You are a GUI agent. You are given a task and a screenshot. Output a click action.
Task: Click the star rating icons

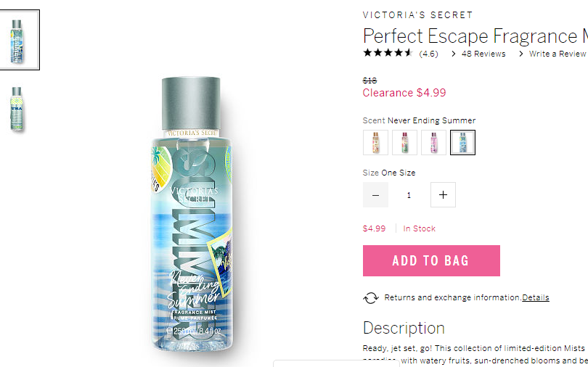(x=388, y=53)
